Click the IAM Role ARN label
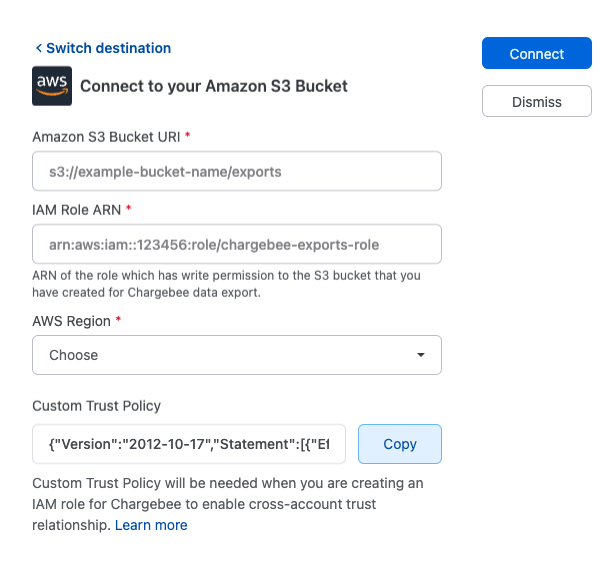 tap(77, 209)
